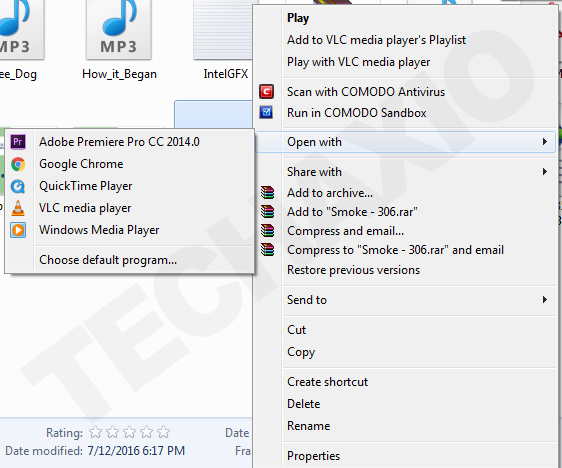Set rating to four stars
This screenshot has height=468, width=562.
(x=147, y=432)
